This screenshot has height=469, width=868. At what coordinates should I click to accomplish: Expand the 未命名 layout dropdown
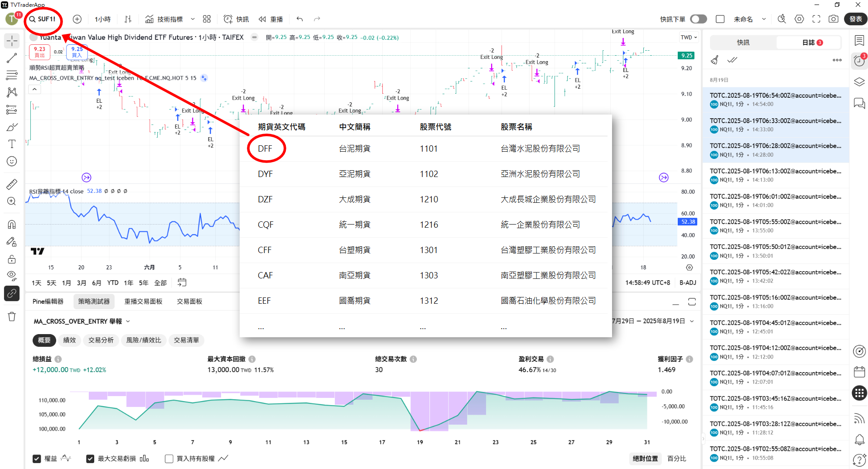tap(764, 19)
